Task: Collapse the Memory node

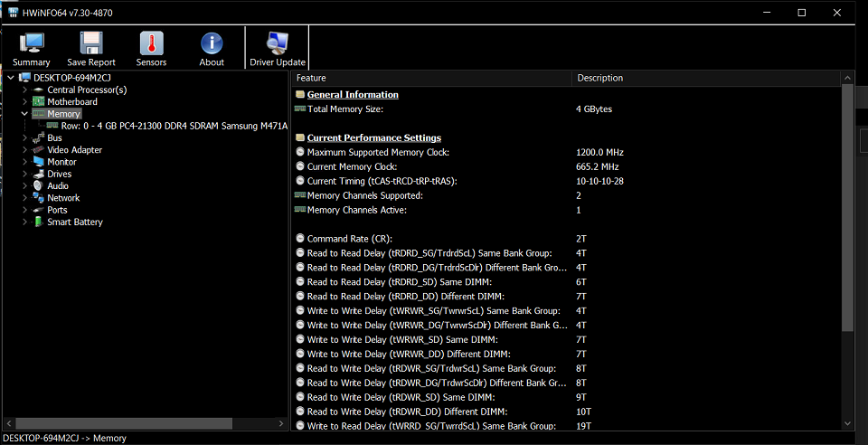Action: pyautogui.click(x=25, y=113)
